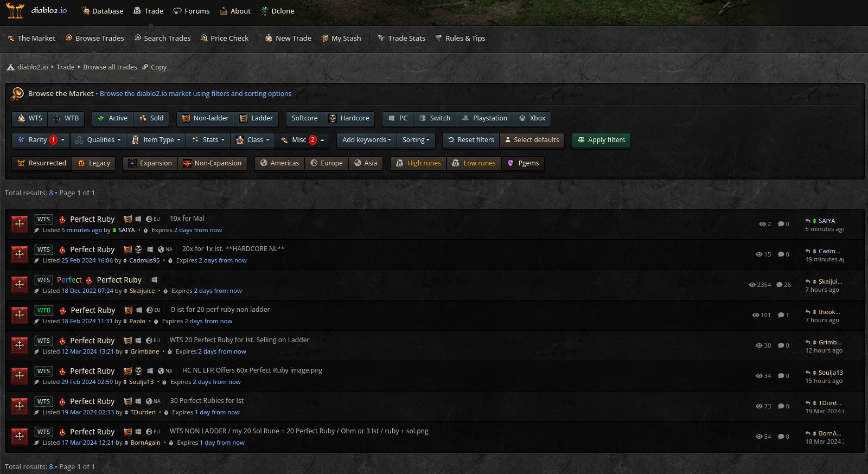Open Soulja13's HC NL LFR listing title
The width and height of the screenshot is (868, 474).
click(x=252, y=370)
